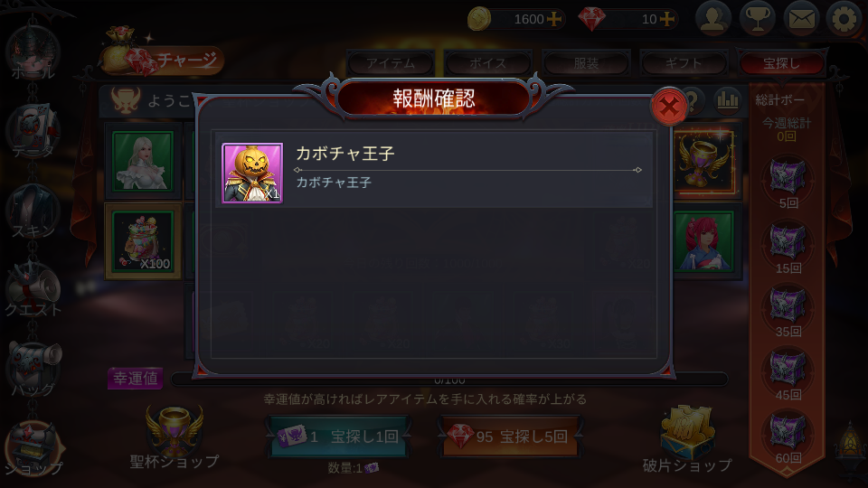Close the 報酬確認 reward dialog
The image size is (868, 488).
coord(669,107)
